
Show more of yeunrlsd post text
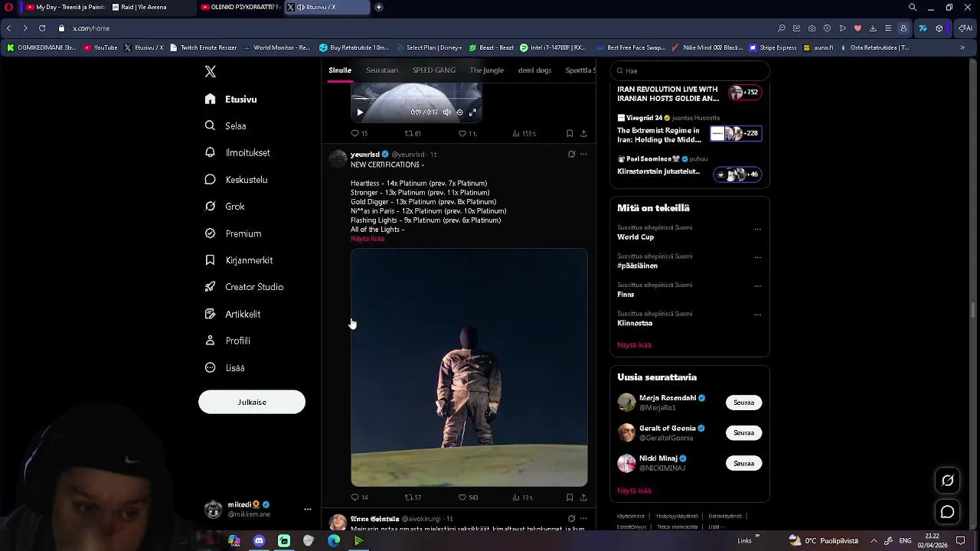tap(367, 239)
